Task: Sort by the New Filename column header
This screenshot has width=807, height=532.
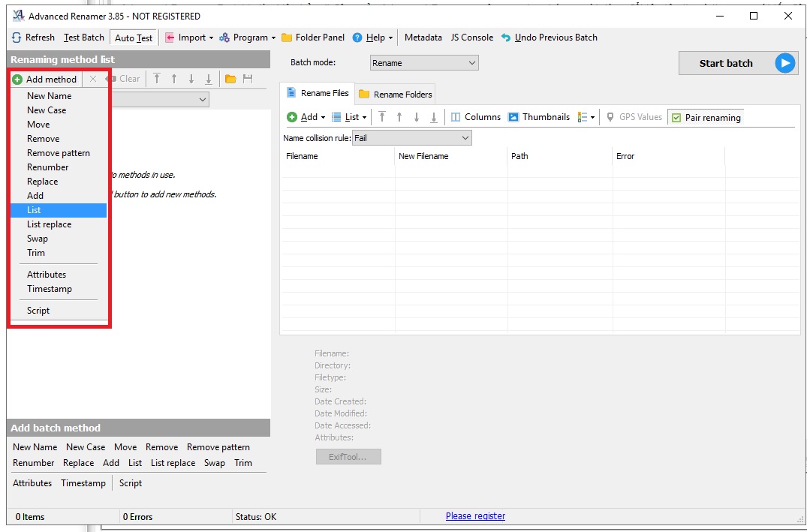Action: 451,156
